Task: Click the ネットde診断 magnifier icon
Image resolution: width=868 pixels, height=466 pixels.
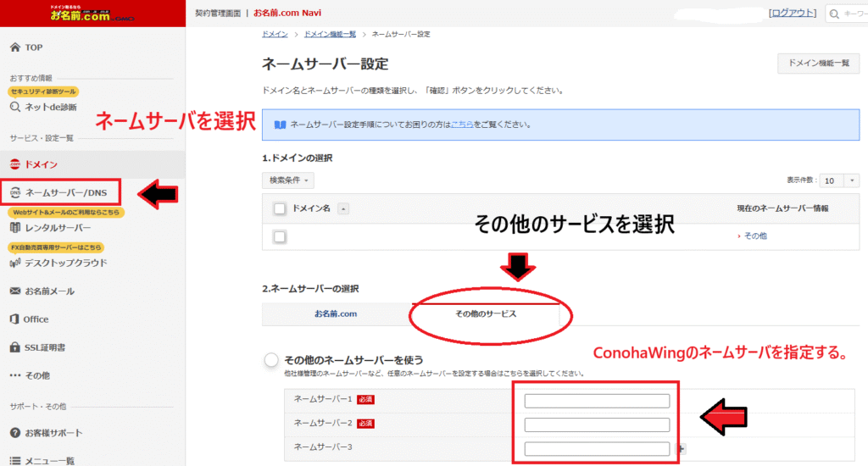Action: click(x=15, y=107)
